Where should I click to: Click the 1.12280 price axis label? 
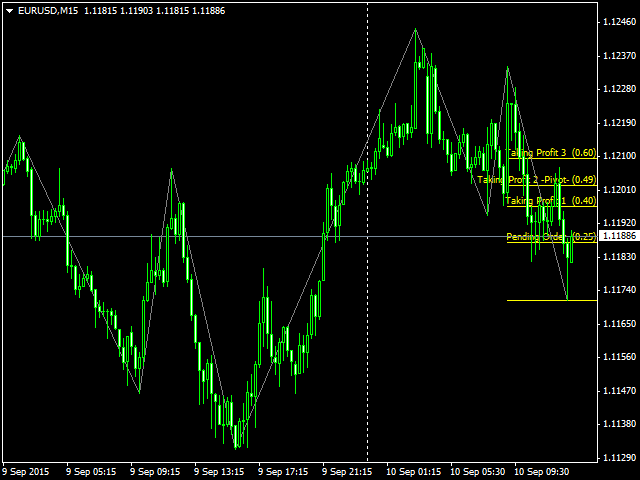[x=620, y=89]
